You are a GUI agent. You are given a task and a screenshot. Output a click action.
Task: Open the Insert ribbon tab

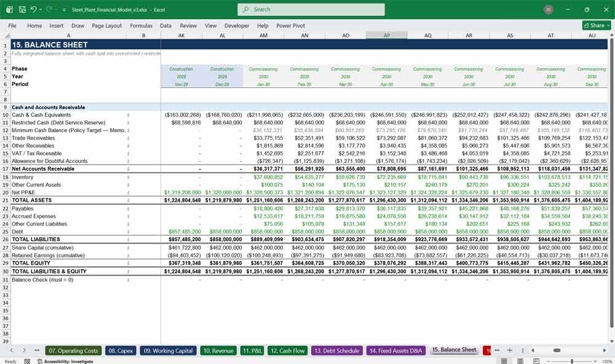57,25
